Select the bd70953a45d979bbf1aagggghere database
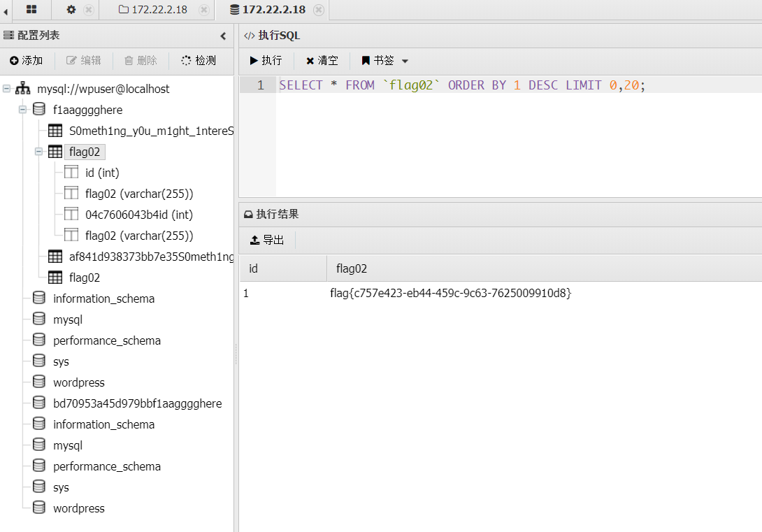Screen dimensions: 762x532 point(138,403)
